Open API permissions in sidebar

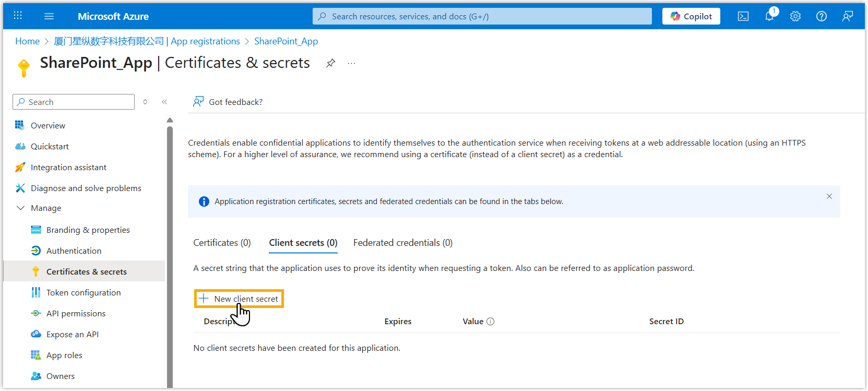(x=76, y=313)
